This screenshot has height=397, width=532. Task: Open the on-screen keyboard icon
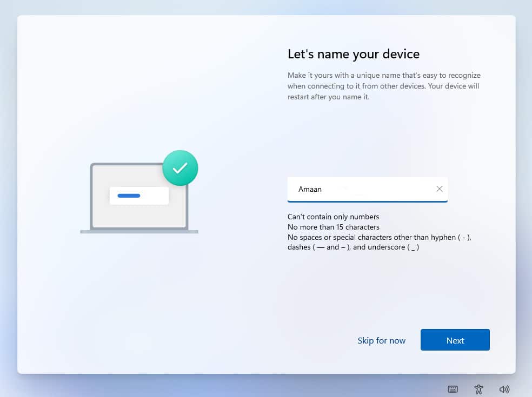(452, 389)
